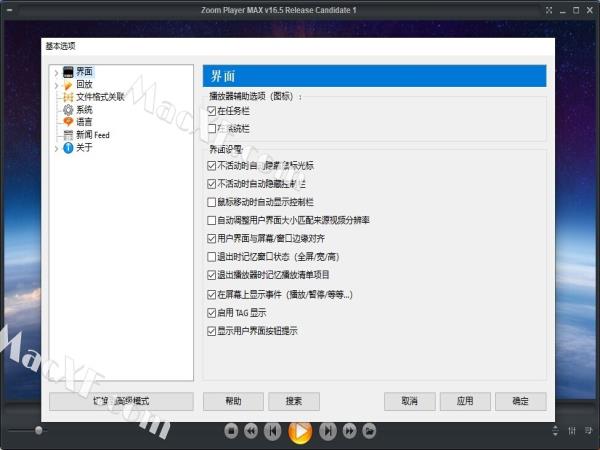The image size is (600, 450).
Task: Click the 取消 cancel button
Action: point(410,401)
